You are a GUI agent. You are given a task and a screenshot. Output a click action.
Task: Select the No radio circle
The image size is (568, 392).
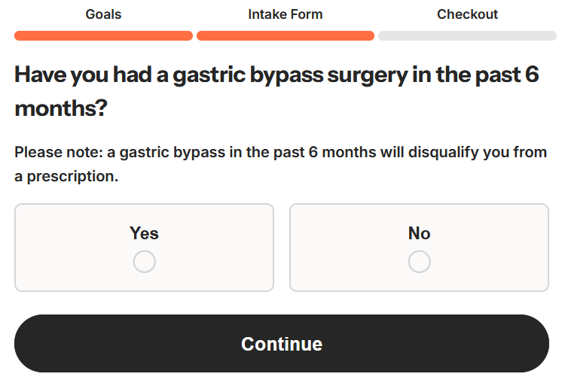coord(419,262)
